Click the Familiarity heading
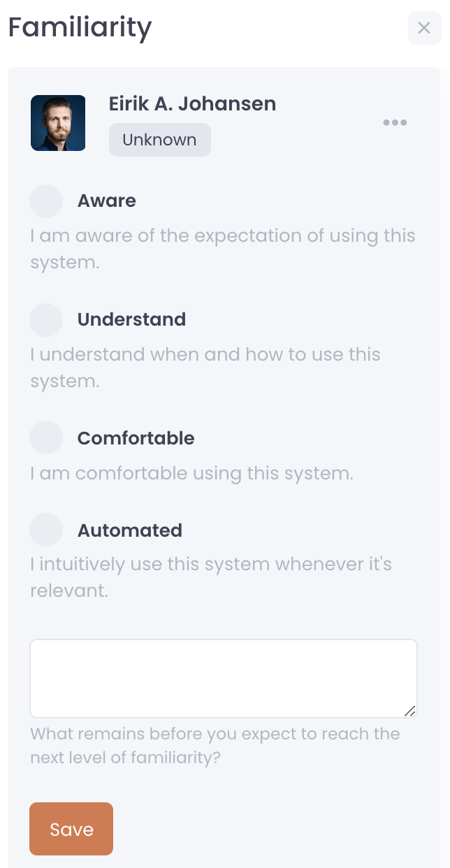 [x=80, y=28]
